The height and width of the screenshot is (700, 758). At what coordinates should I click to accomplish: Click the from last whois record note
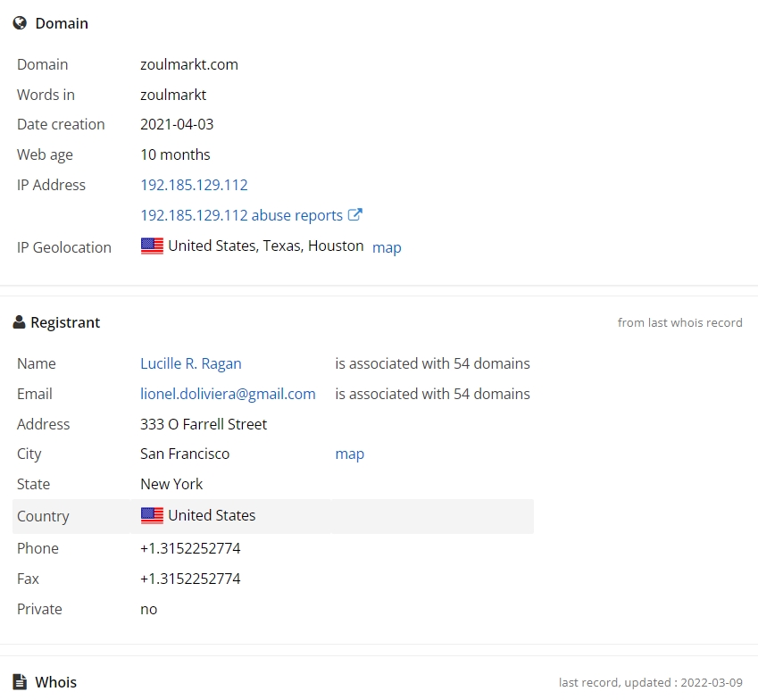[x=679, y=322]
